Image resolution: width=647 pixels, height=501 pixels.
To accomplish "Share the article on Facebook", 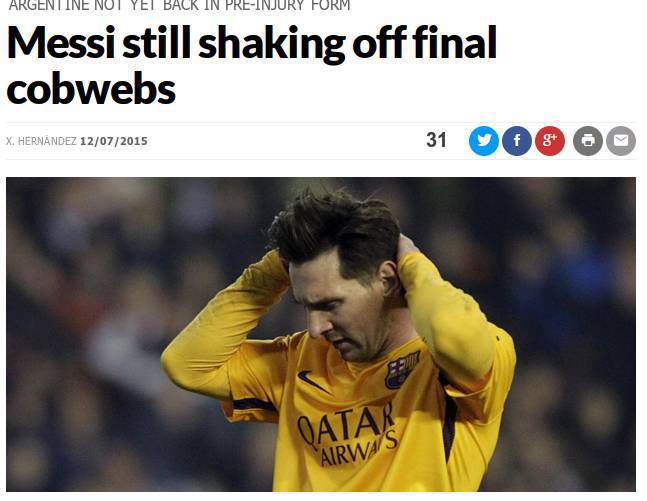I will 517,141.
